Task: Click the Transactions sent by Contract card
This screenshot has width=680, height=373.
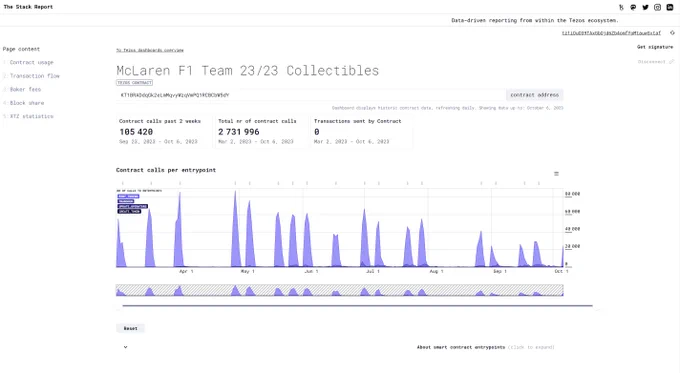Action: pos(362,131)
